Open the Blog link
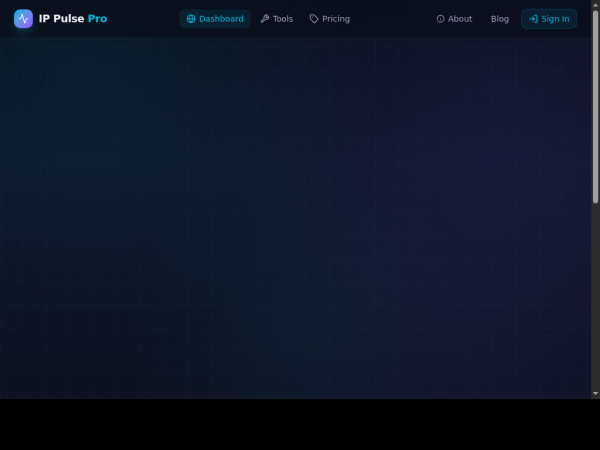This screenshot has height=450, width=600. click(500, 19)
